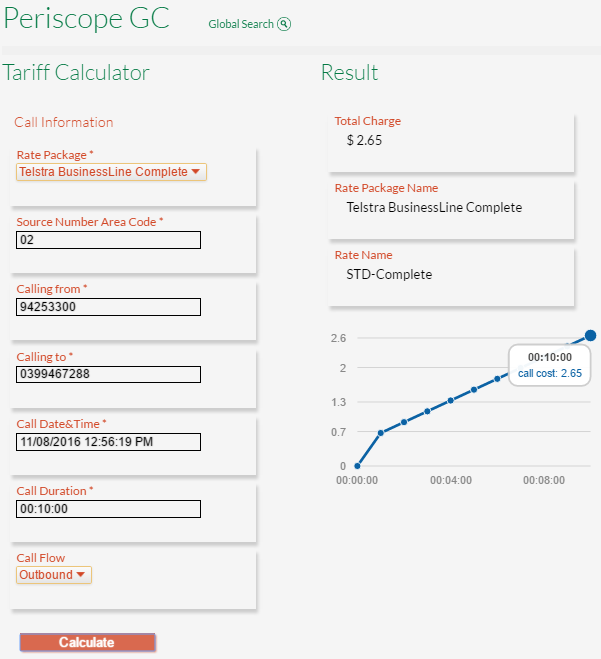
Task: Click the 2.6 y-axis label
Action: (x=338, y=338)
